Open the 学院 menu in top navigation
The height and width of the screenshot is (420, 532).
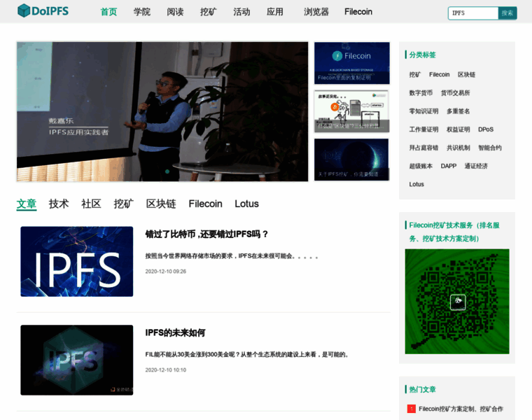tap(142, 12)
